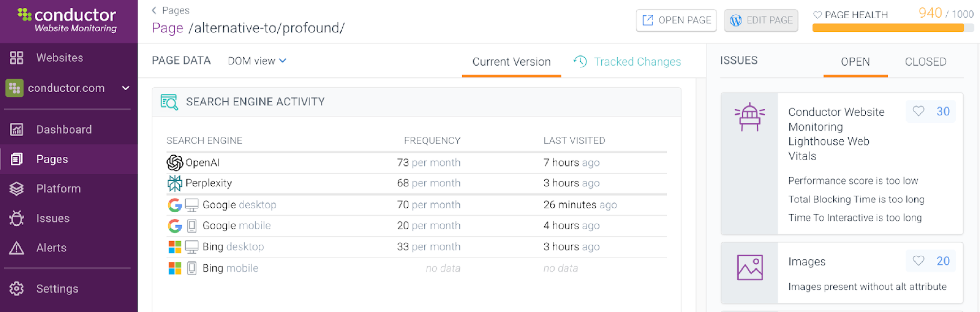The width and height of the screenshot is (980, 312).
Task: Click the Issues bug icon
Action: 16,218
